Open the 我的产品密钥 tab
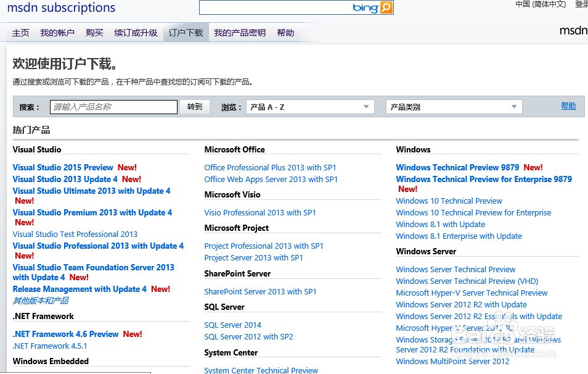The height and width of the screenshot is (374, 588). (240, 33)
